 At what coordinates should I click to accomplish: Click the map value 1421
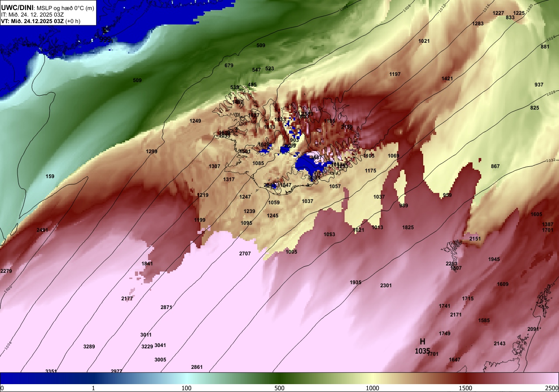pyautogui.click(x=447, y=79)
